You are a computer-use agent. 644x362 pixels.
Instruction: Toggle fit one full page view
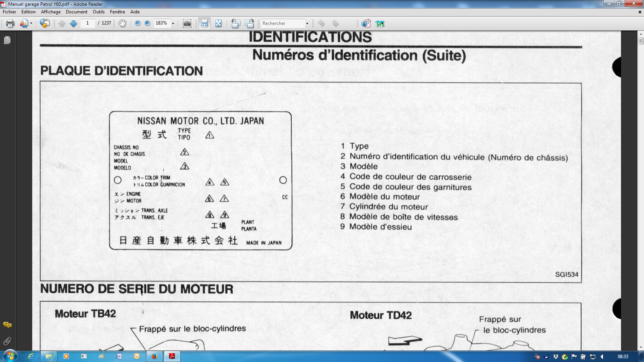(x=218, y=23)
